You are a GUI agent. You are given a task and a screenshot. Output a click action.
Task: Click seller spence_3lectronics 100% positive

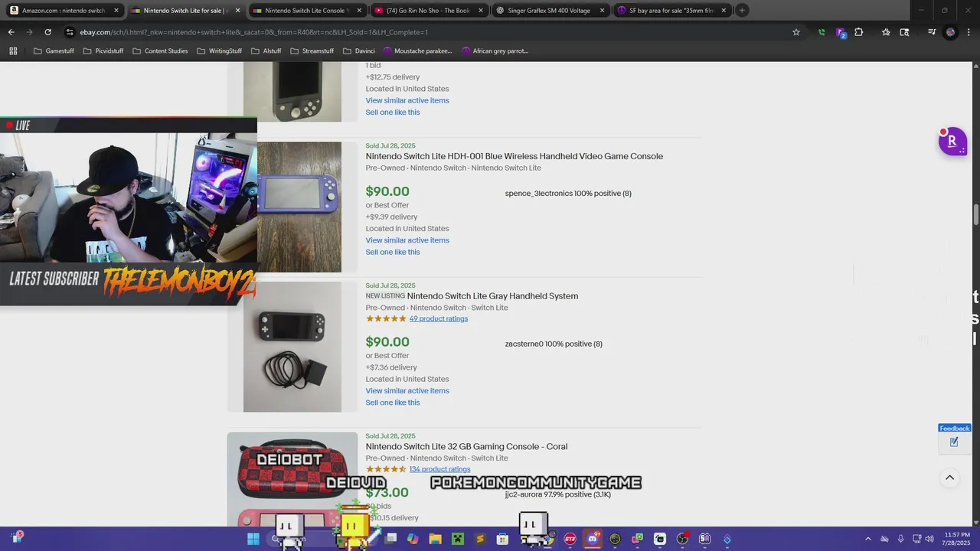568,194
